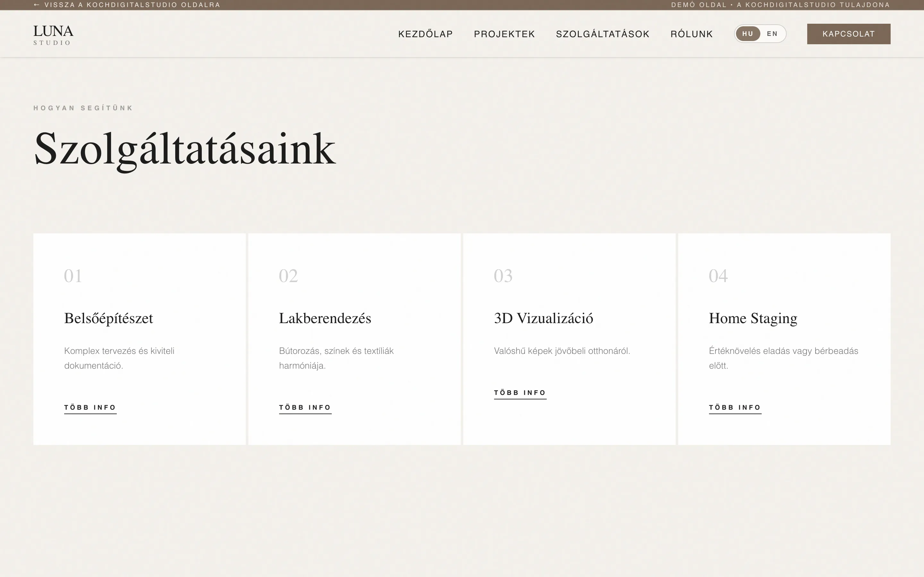Open the Projektek menu item
The height and width of the screenshot is (577, 924).
point(504,34)
